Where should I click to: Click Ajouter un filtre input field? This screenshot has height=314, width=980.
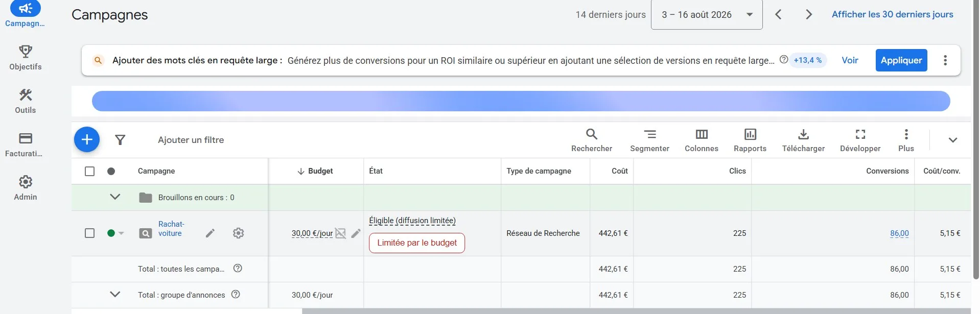(x=191, y=140)
